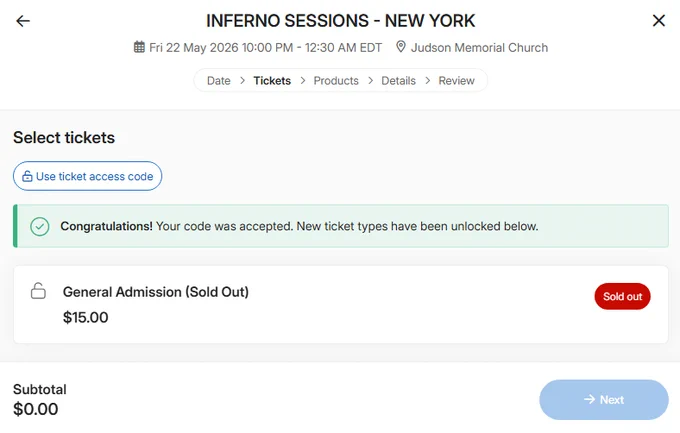Screen dimensions: 680x433
Task: Open the Date step in breadcrumb
Action: 219,81
